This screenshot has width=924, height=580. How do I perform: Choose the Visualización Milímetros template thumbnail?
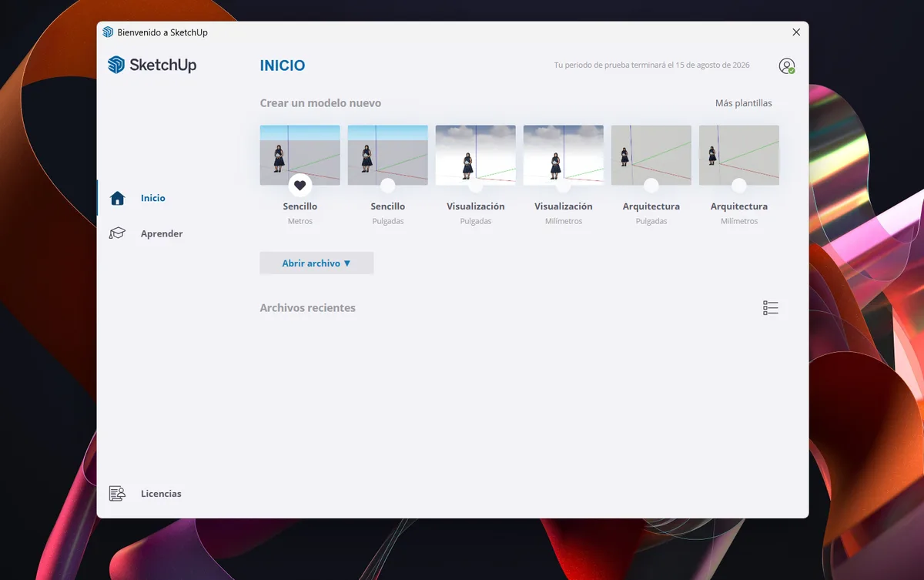[x=564, y=155]
